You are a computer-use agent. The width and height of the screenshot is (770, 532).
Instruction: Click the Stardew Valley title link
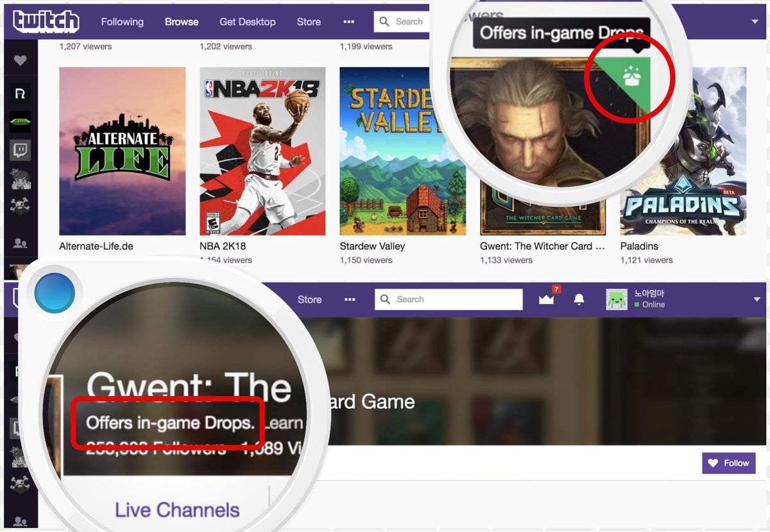coord(372,246)
